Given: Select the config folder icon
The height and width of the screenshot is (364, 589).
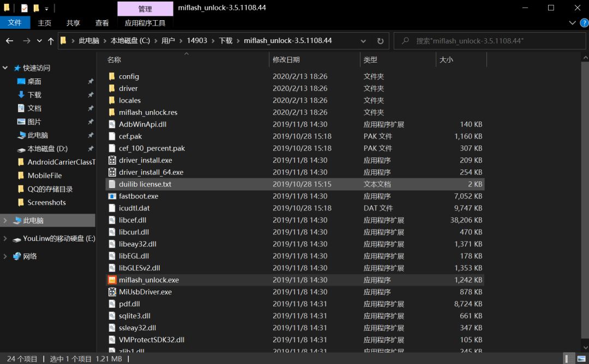Looking at the screenshot, I should [112, 76].
